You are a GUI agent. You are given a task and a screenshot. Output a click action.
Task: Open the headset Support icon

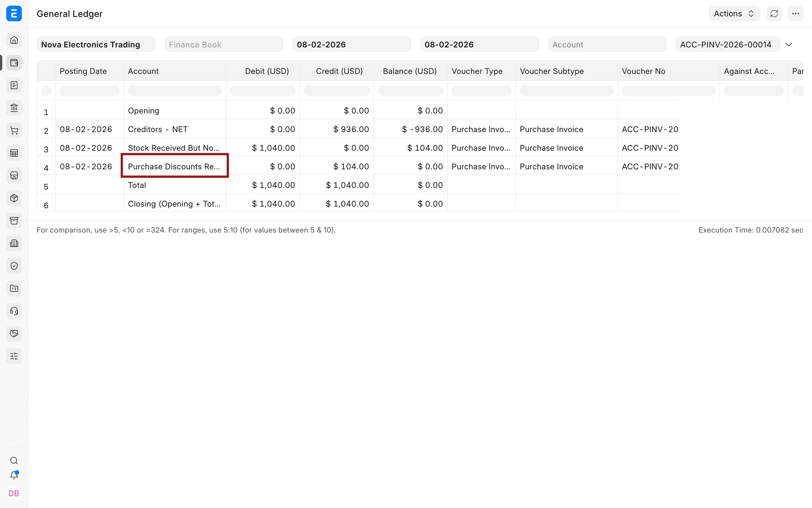14,311
